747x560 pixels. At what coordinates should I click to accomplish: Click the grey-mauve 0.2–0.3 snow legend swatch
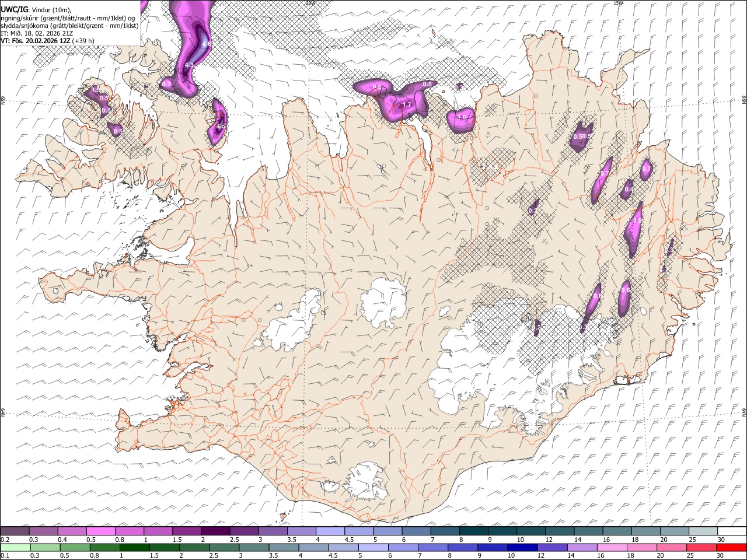(x=15, y=531)
